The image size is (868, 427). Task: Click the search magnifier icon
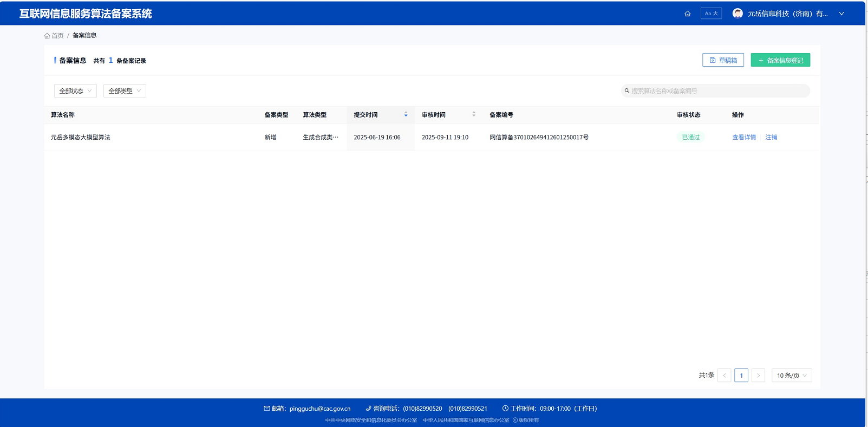click(627, 91)
